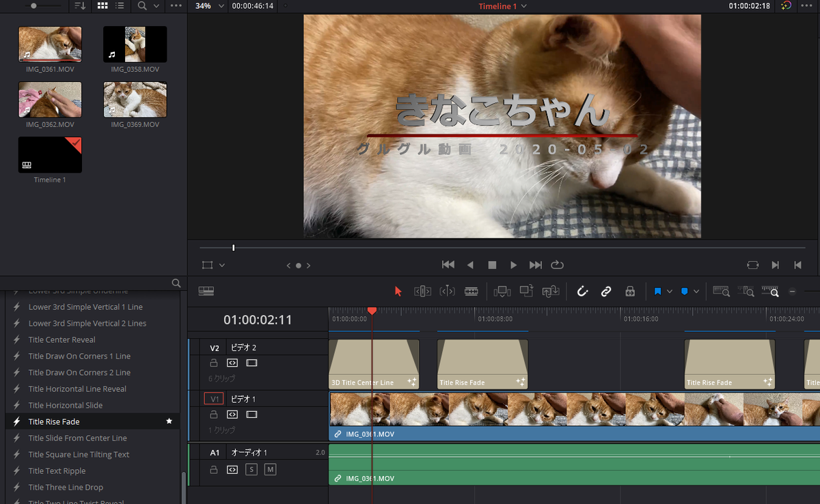The image size is (820, 504).
Task: Disable video track V1 filmstrip icon
Action: pos(251,415)
